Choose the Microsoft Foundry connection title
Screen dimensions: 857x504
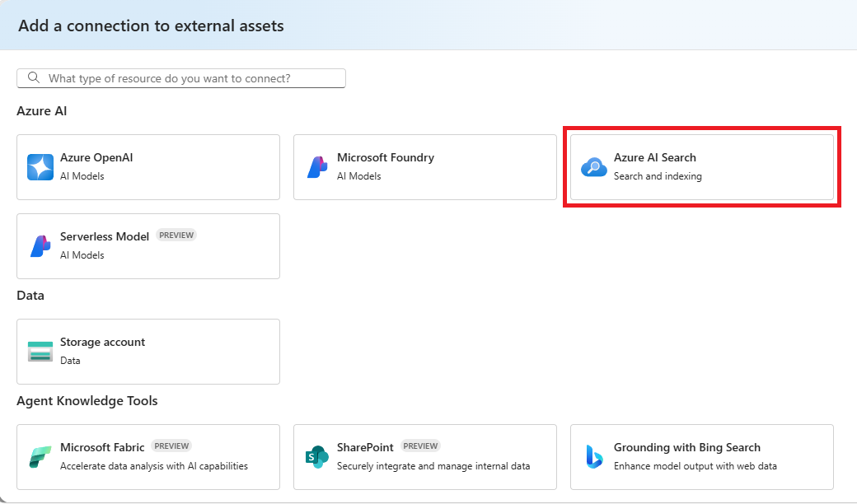tap(386, 158)
